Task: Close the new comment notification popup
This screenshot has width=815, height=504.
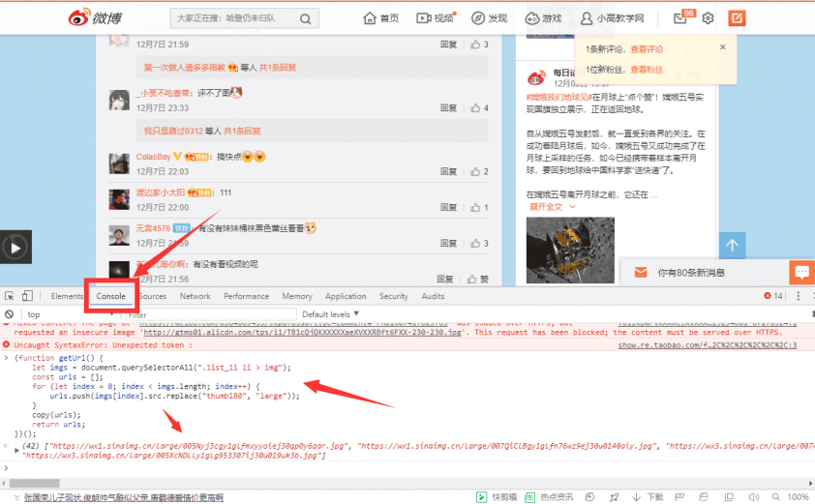Action: click(722, 46)
